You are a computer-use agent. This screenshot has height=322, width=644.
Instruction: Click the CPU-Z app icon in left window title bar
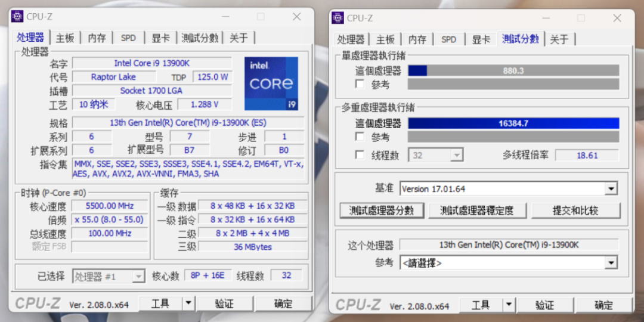coord(17,17)
